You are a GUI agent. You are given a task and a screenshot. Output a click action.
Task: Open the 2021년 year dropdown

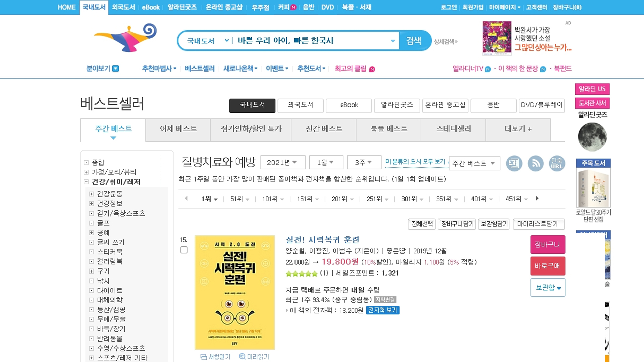point(282,162)
